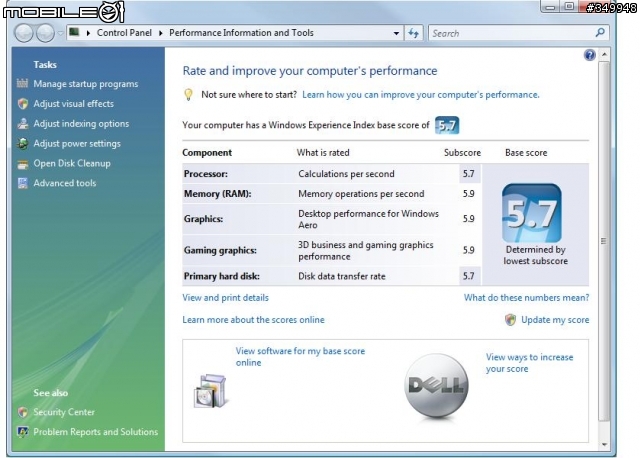Open Adjust power settings task
Screen dimensions: 640x458
[77, 144]
